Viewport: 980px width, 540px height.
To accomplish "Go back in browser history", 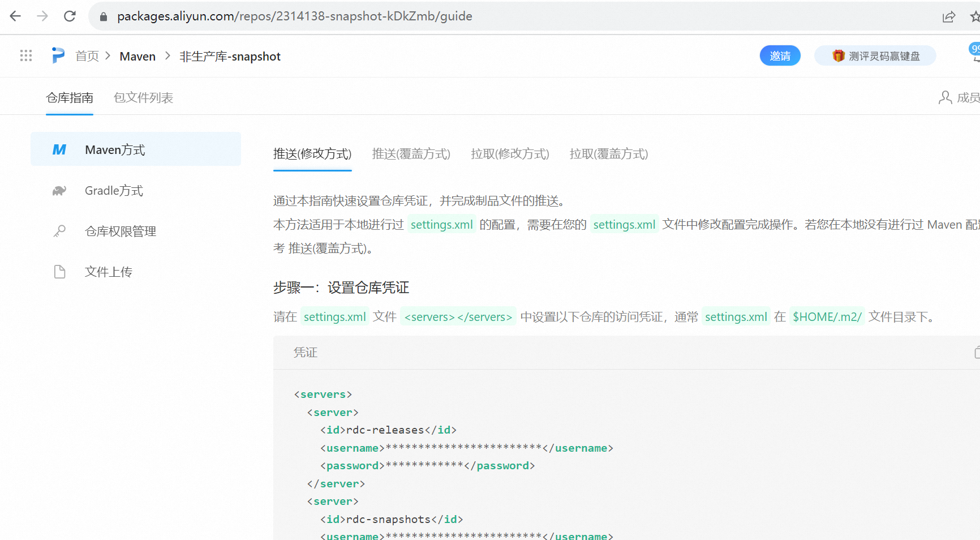I will [x=15, y=16].
